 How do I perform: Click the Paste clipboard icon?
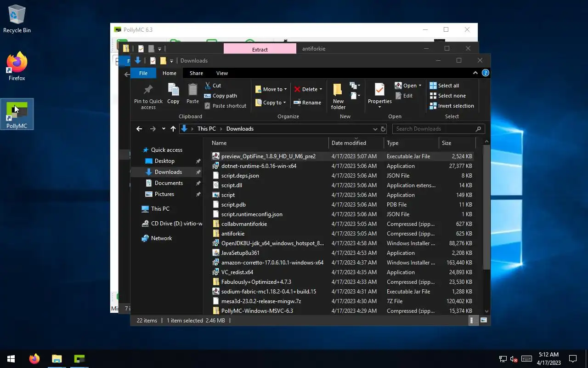tap(192, 89)
